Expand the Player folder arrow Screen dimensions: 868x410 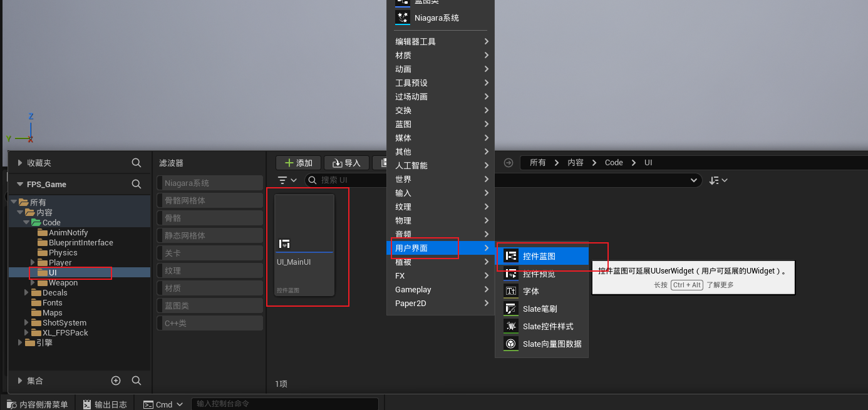[x=33, y=262]
